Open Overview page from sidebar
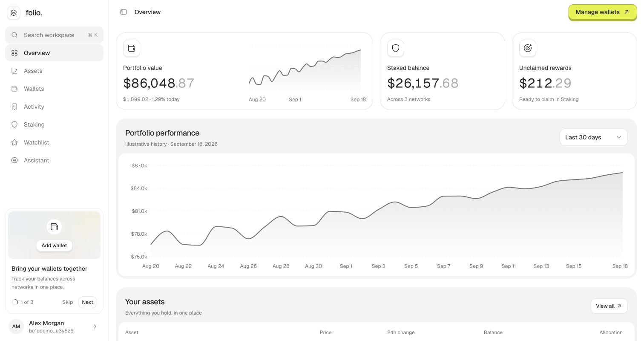The width and height of the screenshot is (644, 341). (x=54, y=53)
